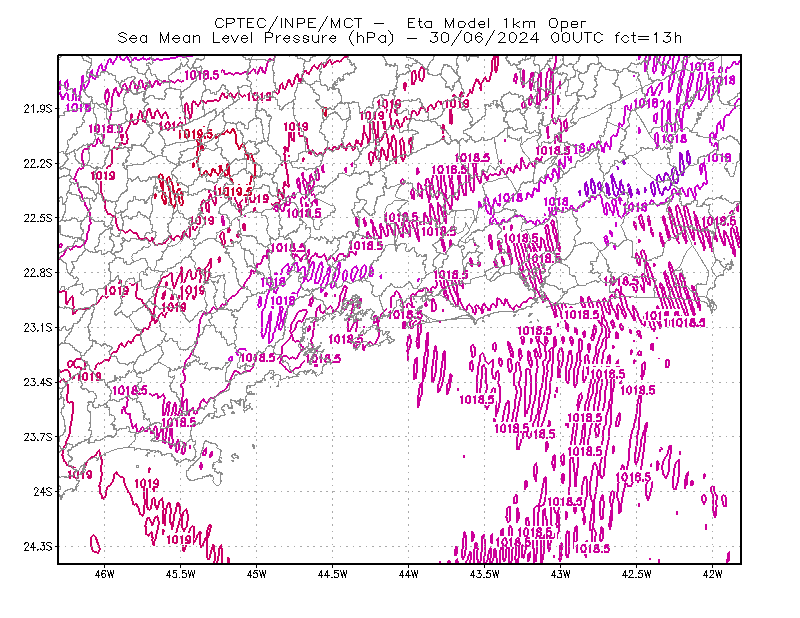Select the 44.5W longitude tick label

[x=333, y=574]
